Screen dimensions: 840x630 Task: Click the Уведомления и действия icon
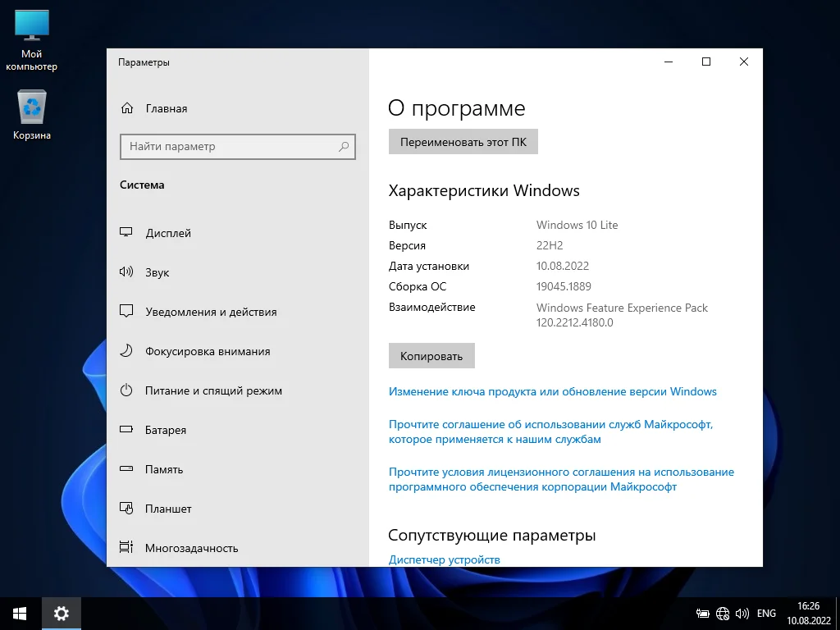[x=126, y=311]
